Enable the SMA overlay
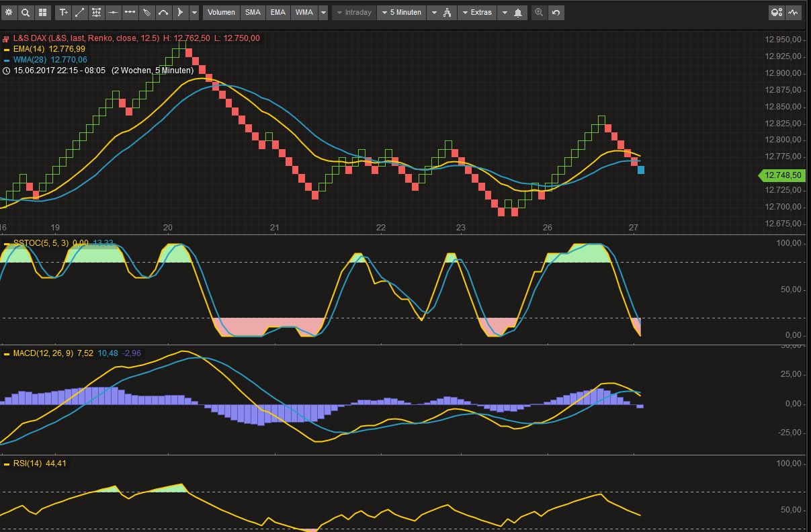 (x=253, y=12)
